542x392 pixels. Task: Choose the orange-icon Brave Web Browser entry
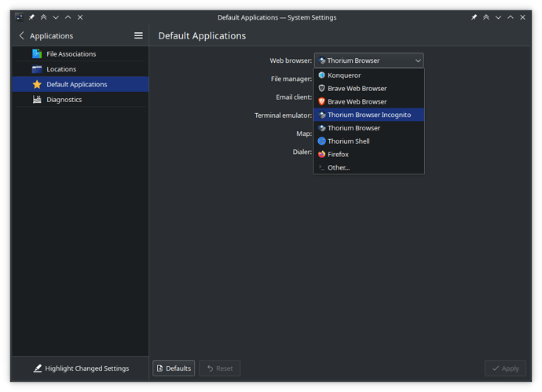[x=357, y=101]
